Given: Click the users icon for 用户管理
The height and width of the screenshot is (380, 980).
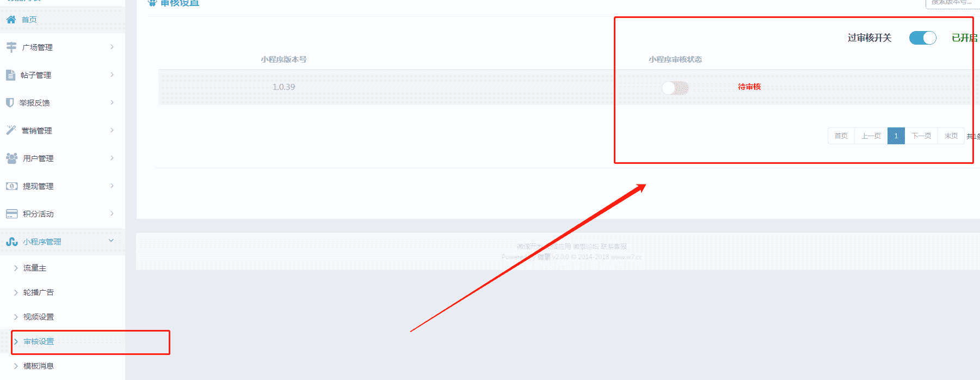Looking at the screenshot, I should click(11, 158).
